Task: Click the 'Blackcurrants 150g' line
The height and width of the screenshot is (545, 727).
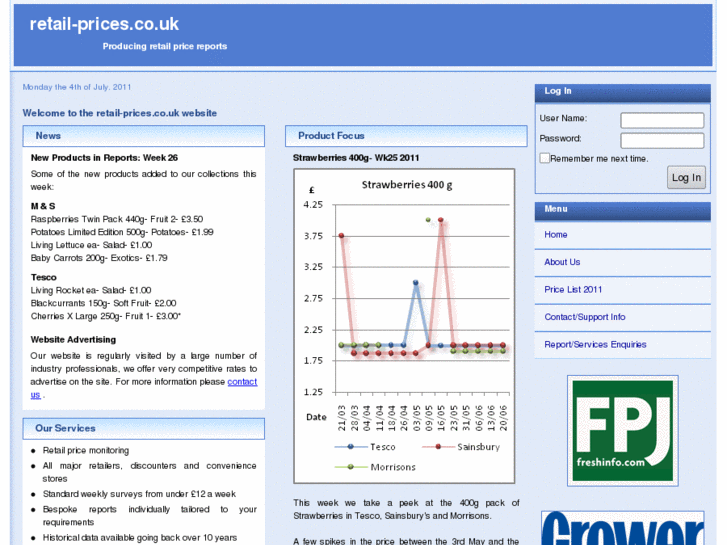Action: coord(103,303)
